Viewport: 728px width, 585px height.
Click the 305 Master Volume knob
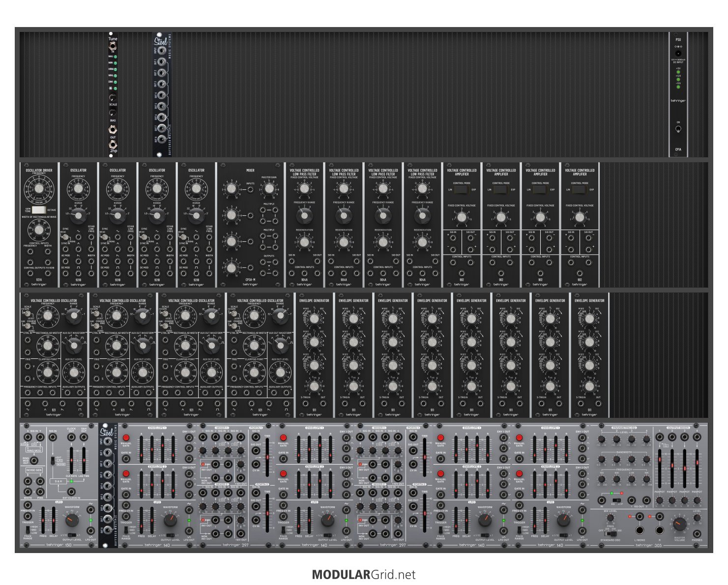[680, 524]
